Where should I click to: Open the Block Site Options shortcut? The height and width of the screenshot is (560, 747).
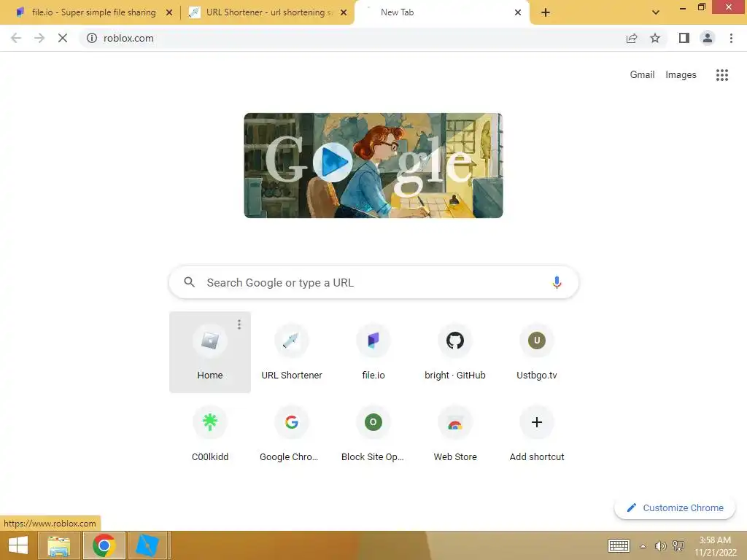click(373, 434)
